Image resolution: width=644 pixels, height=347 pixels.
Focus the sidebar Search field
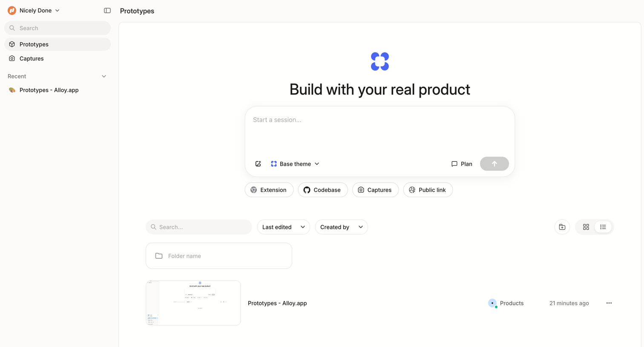point(57,28)
